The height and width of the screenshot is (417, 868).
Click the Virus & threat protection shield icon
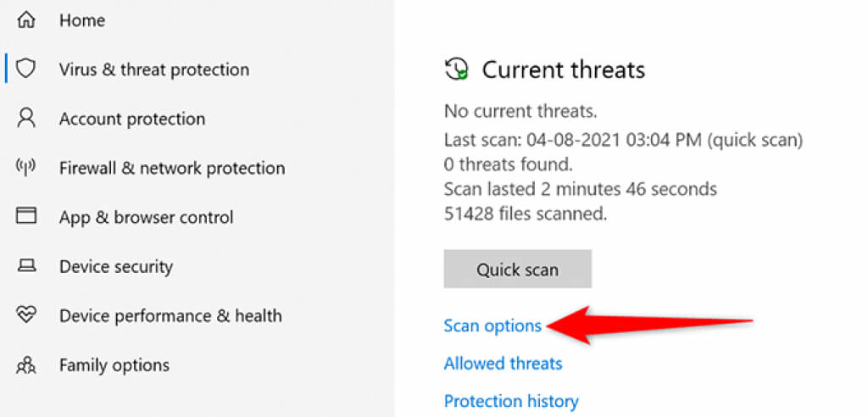(26, 69)
